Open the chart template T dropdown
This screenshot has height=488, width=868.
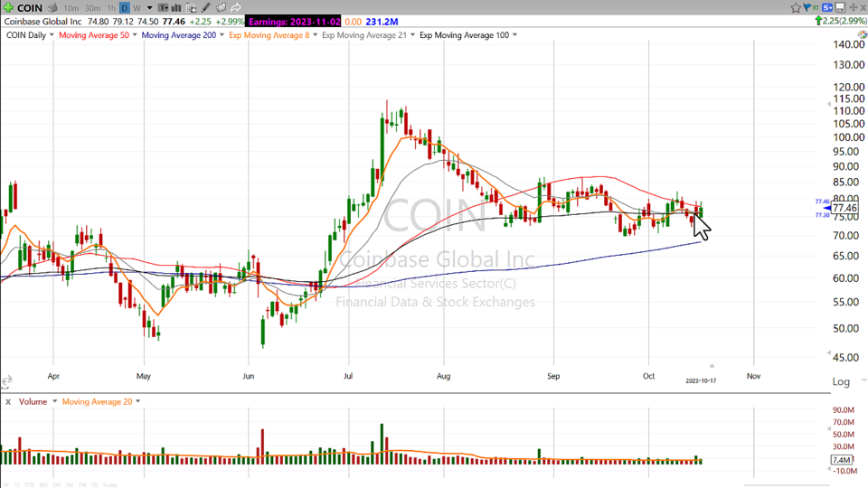tap(164, 8)
